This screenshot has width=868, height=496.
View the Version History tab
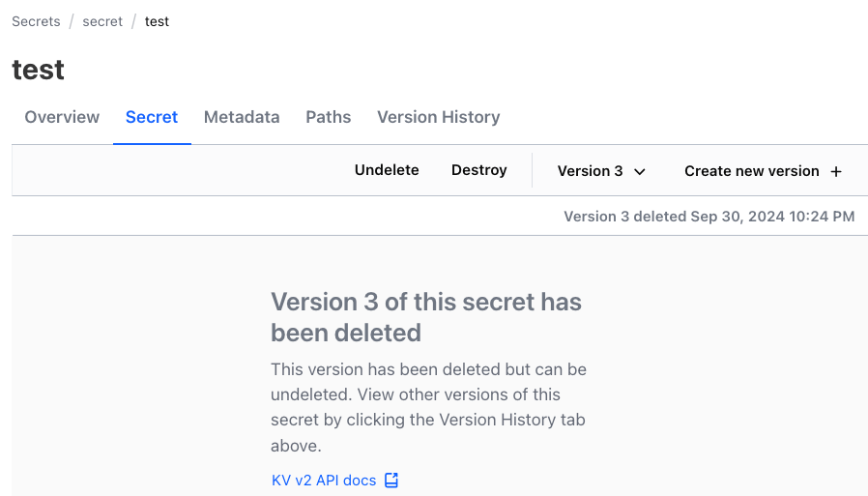click(x=438, y=117)
